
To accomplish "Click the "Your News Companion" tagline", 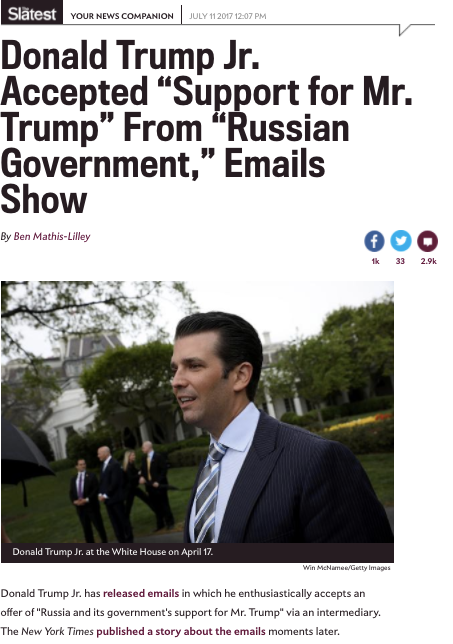I will [x=122, y=16].
